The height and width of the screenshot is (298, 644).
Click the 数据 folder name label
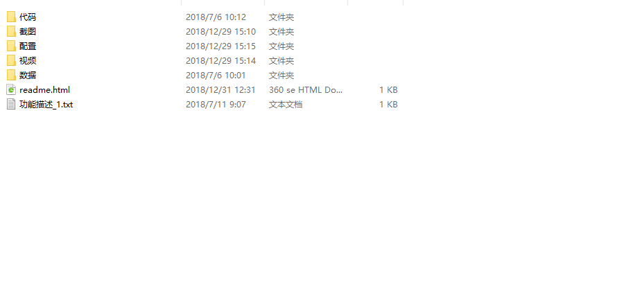tap(28, 75)
